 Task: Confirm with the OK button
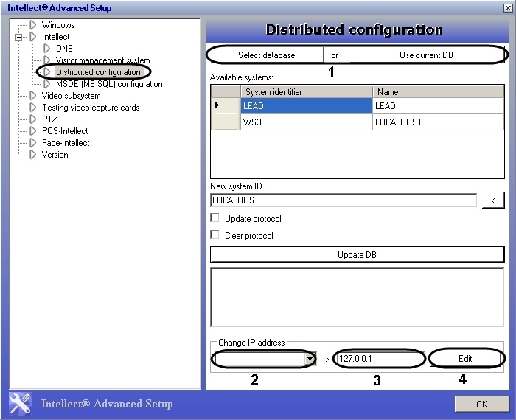click(482, 404)
